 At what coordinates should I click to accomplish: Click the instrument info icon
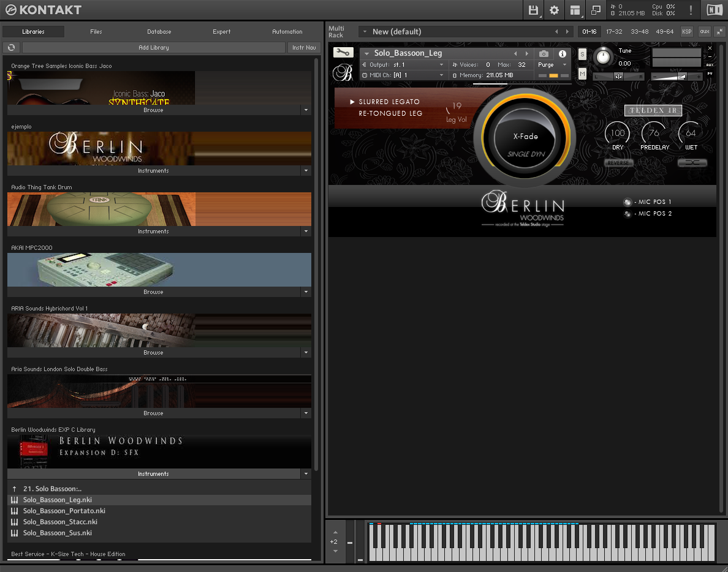coord(563,54)
